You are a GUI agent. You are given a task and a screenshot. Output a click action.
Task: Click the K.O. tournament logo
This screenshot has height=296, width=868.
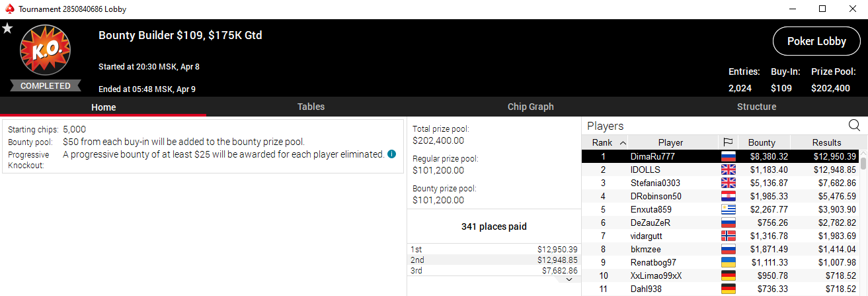coord(45,52)
